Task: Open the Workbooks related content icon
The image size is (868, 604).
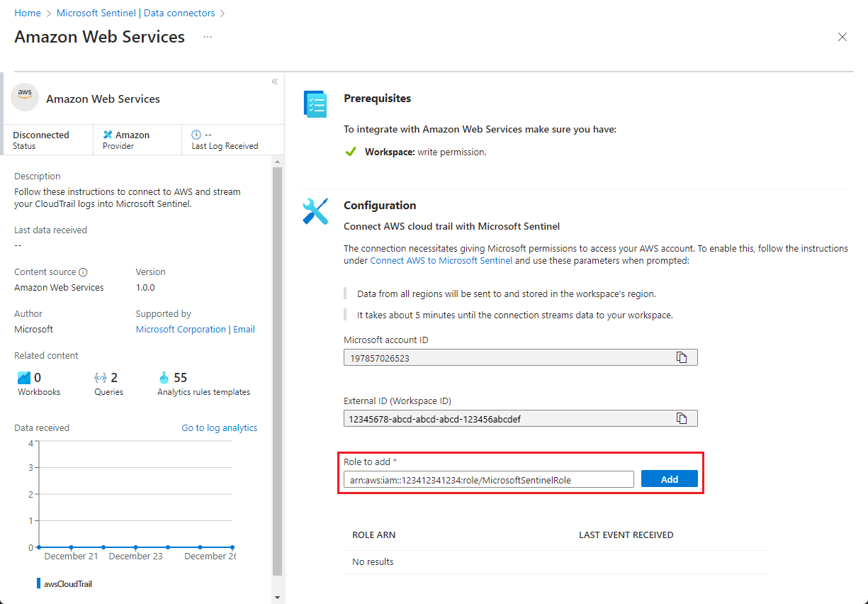Action: tap(25, 377)
